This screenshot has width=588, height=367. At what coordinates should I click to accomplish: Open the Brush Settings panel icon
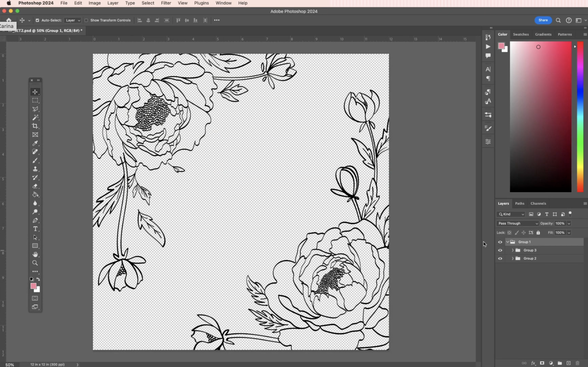[x=488, y=128]
